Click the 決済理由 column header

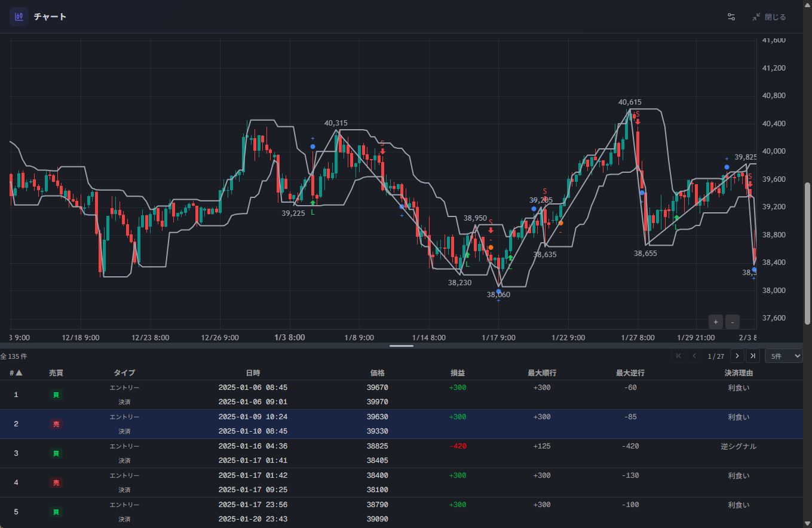[x=739, y=373]
